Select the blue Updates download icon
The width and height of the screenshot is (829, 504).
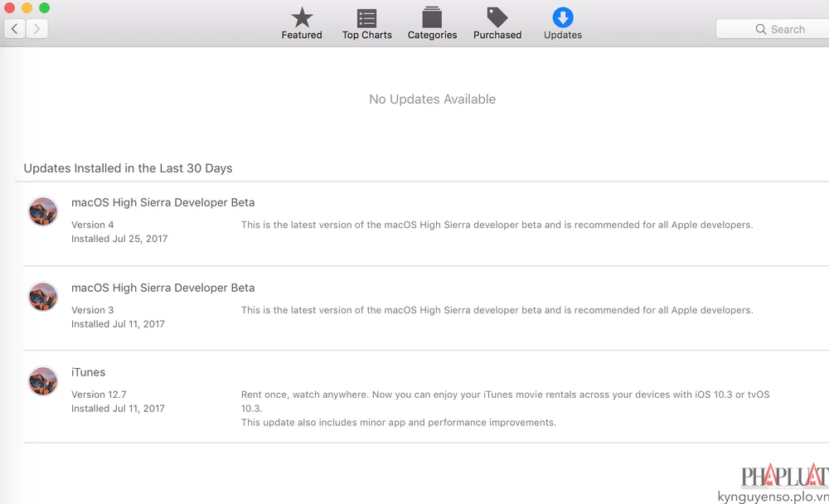pyautogui.click(x=563, y=18)
